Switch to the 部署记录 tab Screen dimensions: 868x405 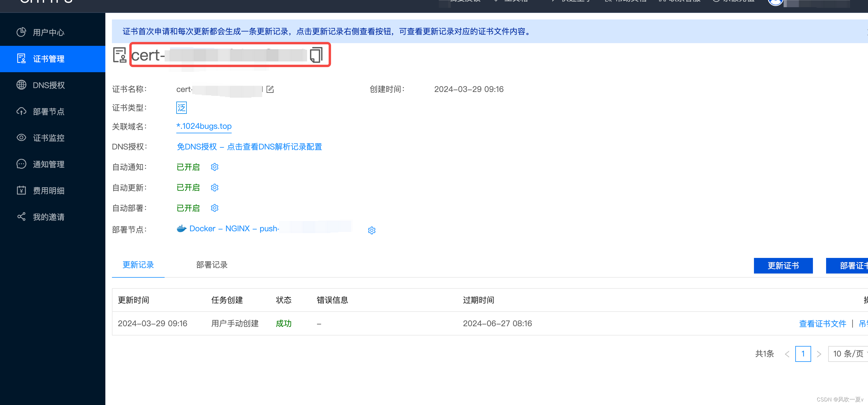(x=212, y=265)
